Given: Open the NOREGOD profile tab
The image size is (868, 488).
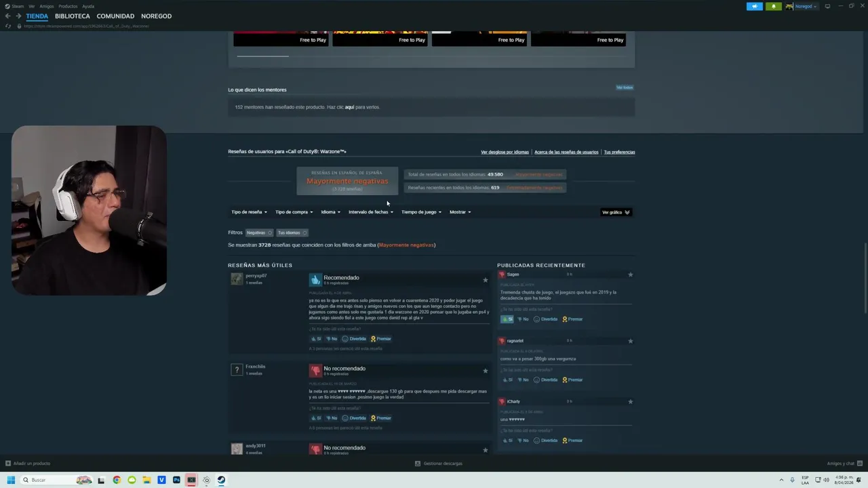Looking at the screenshot, I should pos(156,16).
